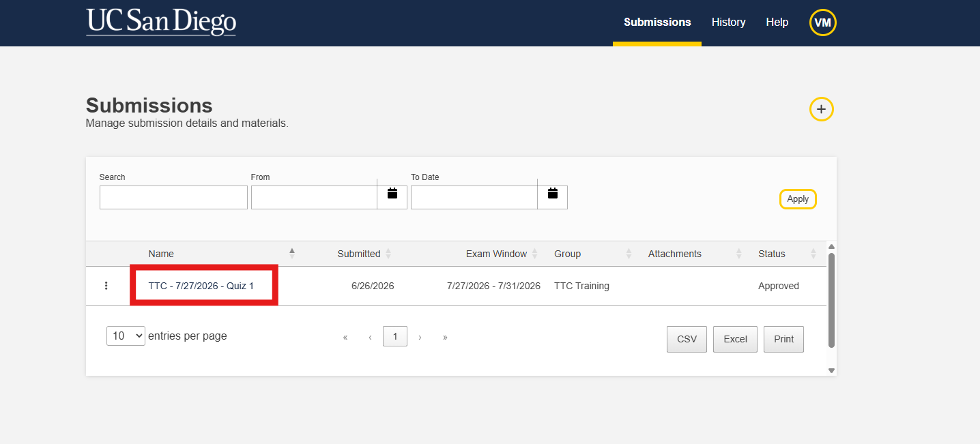
Task: Open the History tab
Action: tap(728, 23)
